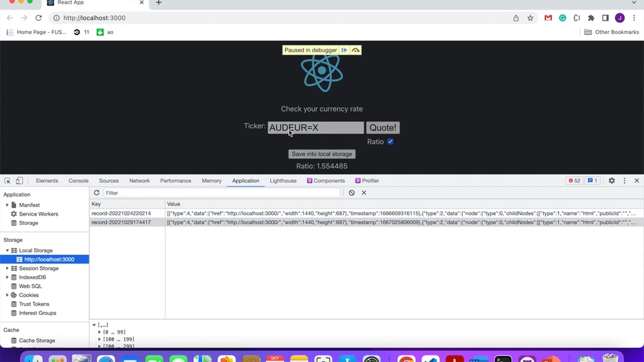Expand array range 100 to 199
Screen dimensions: 644x362
99,339
